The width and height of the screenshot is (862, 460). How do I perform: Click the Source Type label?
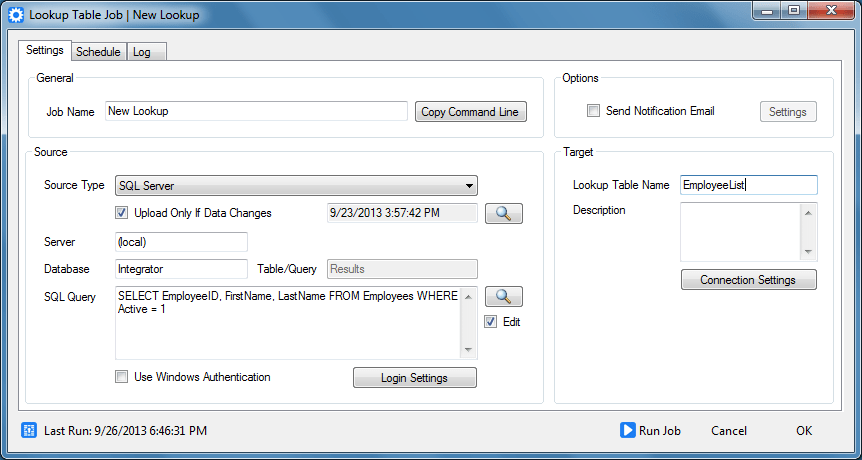[74, 185]
